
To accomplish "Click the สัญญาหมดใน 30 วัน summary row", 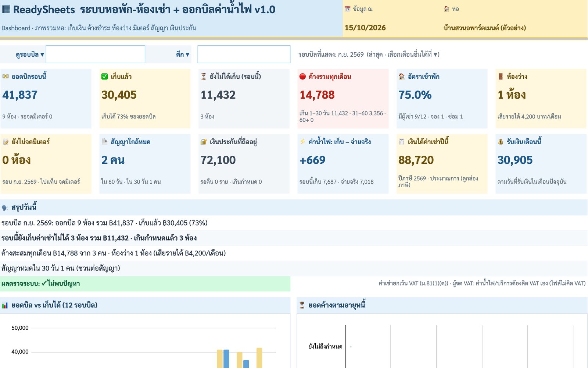I will [x=294, y=268].
